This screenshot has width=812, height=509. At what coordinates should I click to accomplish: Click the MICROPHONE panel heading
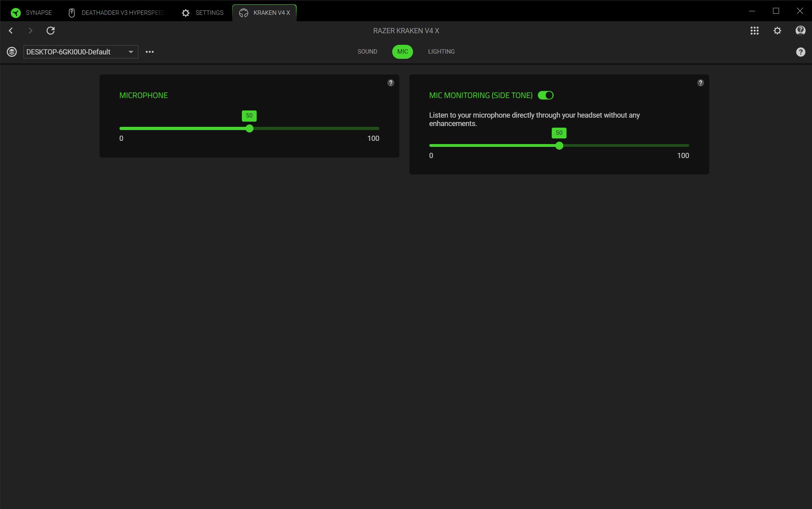coord(144,95)
